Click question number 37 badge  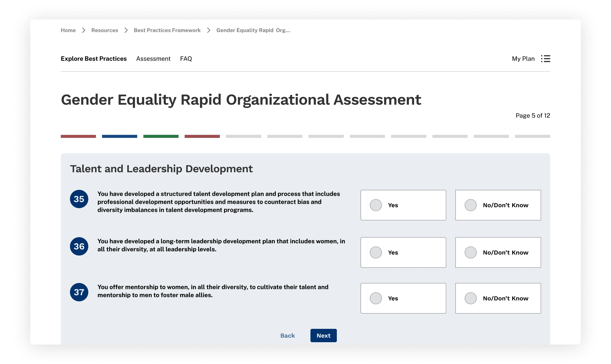point(79,292)
